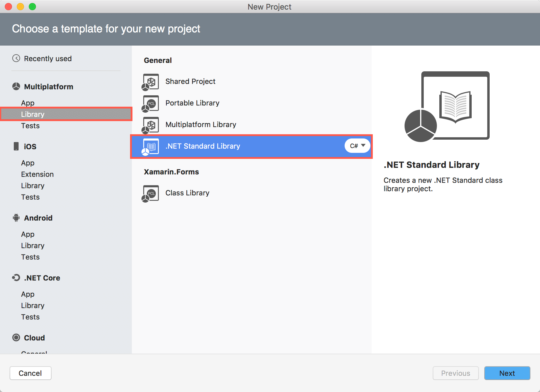Click the large .NET Standard Library preview image
The image size is (540, 392).
point(447,106)
